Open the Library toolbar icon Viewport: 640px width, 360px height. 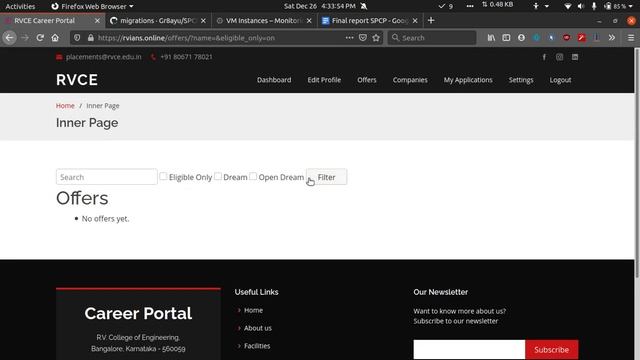pyautogui.click(x=491, y=38)
